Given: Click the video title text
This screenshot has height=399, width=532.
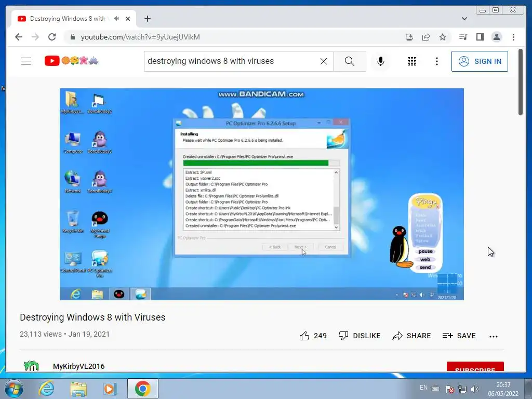Looking at the screenshot, I should point(92,317).
